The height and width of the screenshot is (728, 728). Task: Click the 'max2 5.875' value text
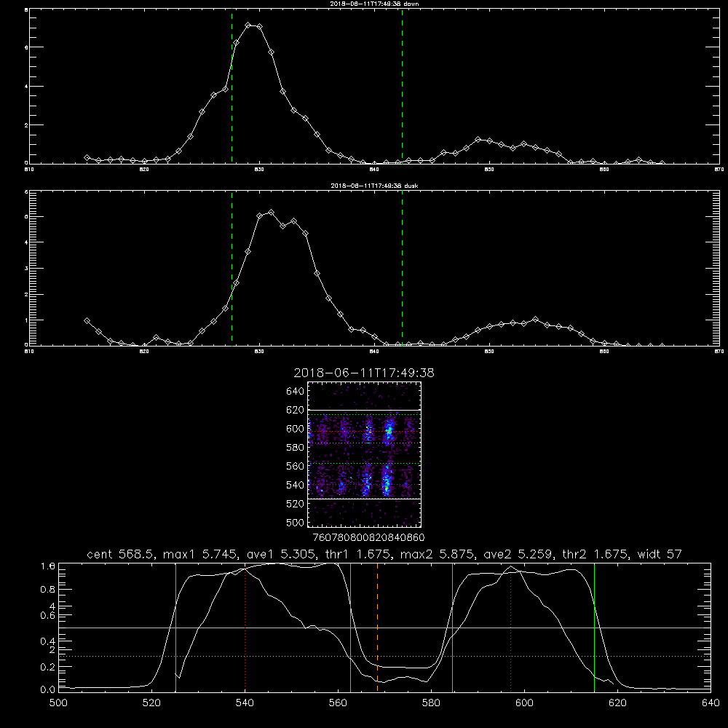point(438,554)
